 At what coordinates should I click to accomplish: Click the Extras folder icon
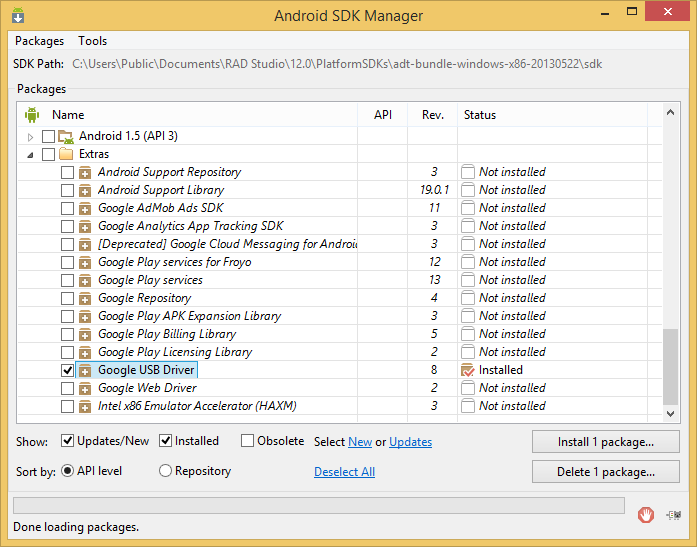[66, 154]
